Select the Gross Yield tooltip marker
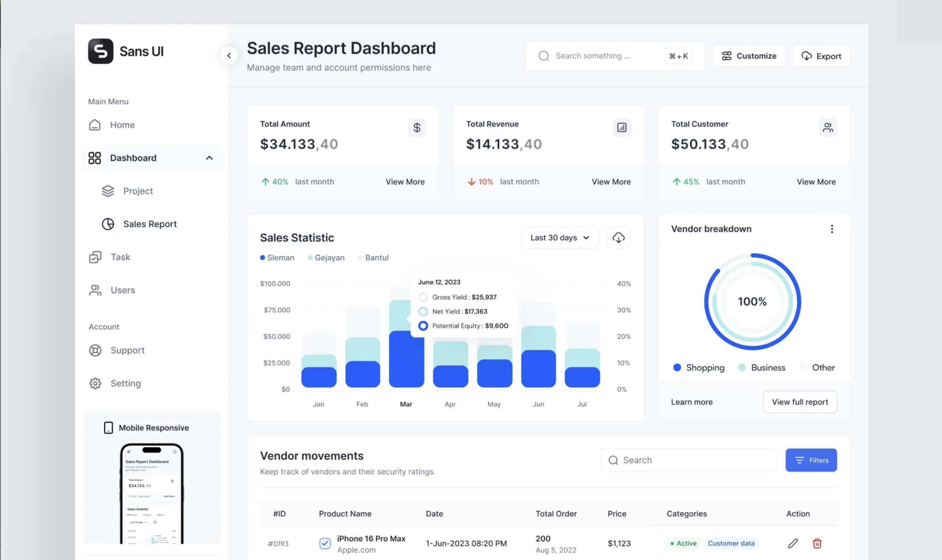This screenshot has height=560, width=942. [423, 297]
